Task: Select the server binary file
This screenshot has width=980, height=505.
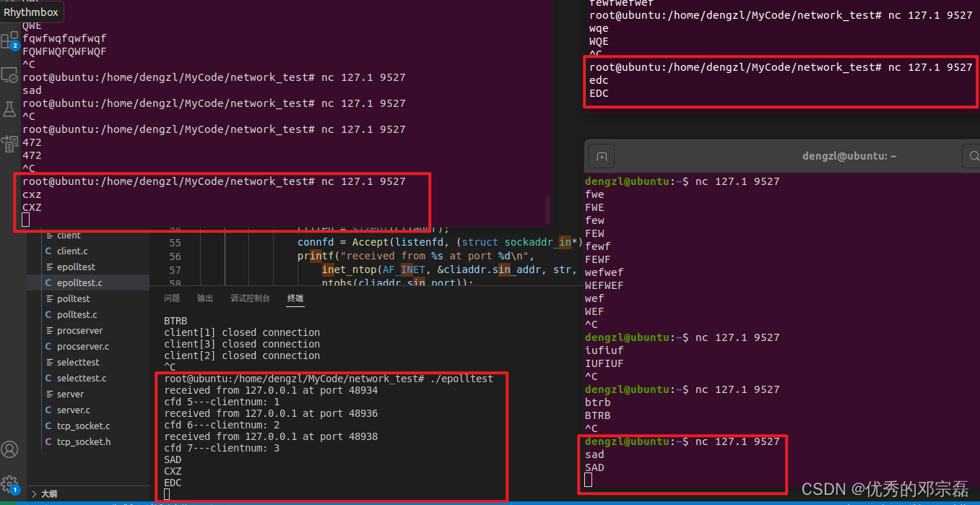Action: point(87,394)
